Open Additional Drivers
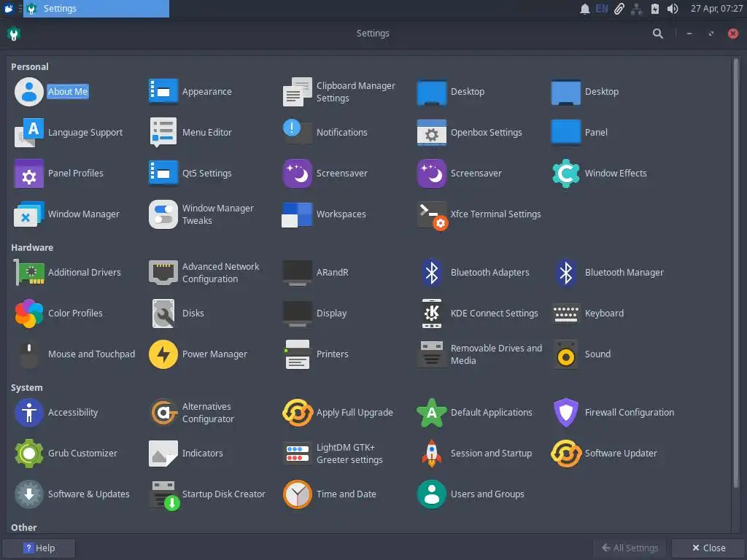This screenshot has width=747, height=560. coord(67,273)
